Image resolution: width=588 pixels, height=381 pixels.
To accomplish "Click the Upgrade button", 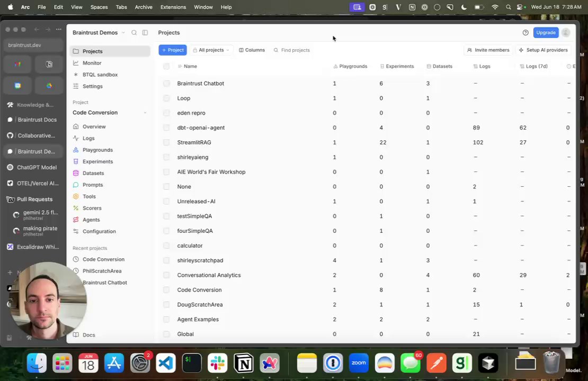I will 546,33.
